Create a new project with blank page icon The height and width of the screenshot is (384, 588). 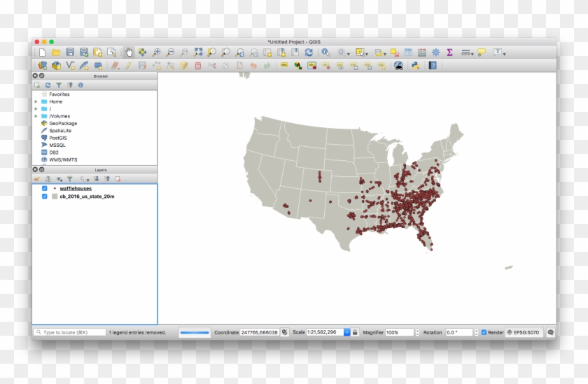click(43, 52)
